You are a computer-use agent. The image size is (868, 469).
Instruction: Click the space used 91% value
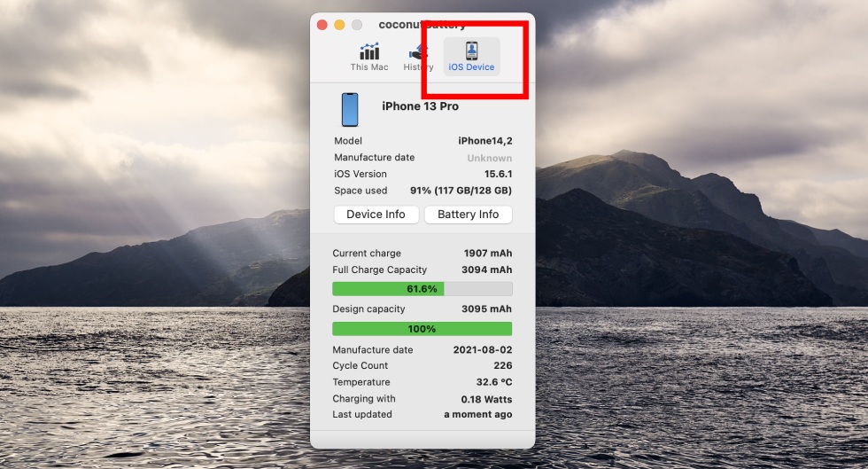point(461,191)
